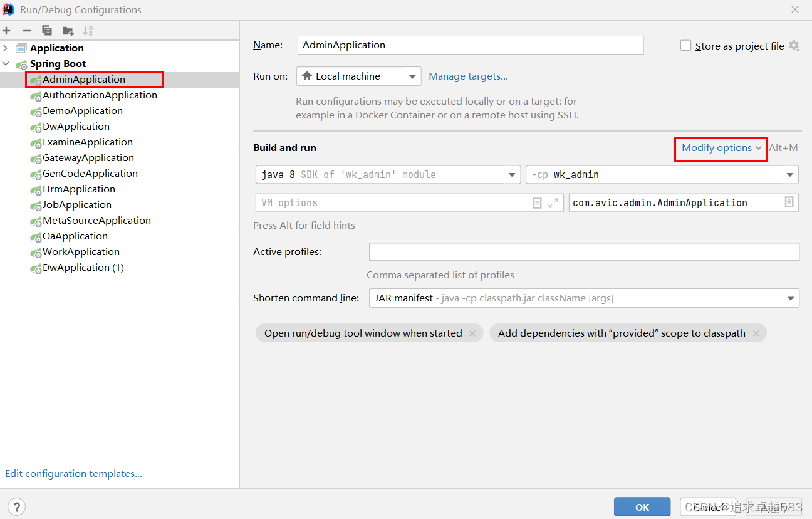Click the help question mark icon
The image size is (812, 519).
click(x=17, y=507)
